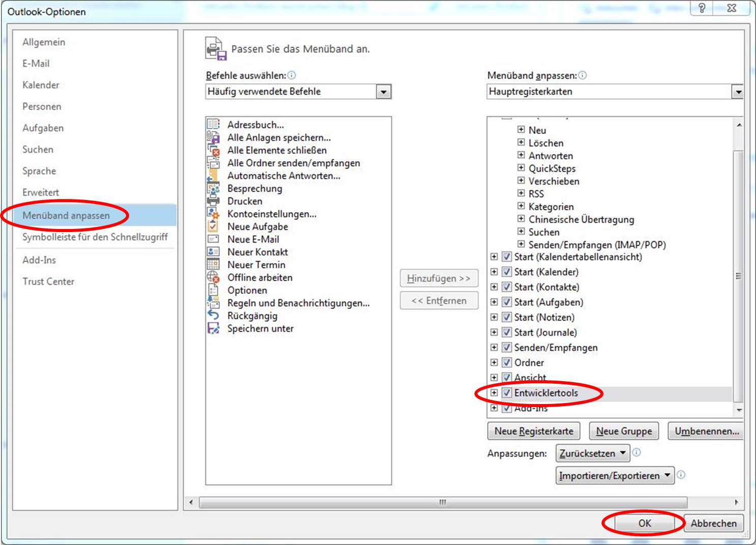This screenshot has height=545, width=756.
Task: Open the Kalender options category
Action: click(41, 85)
